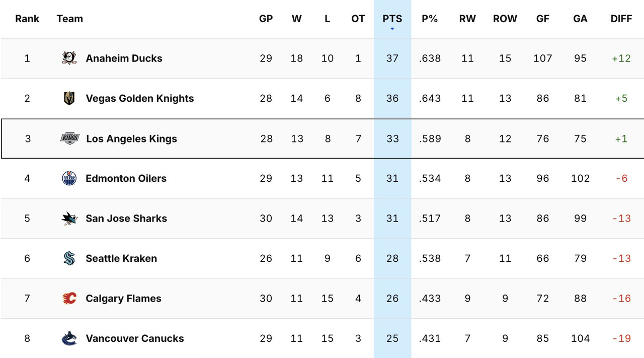This screenshot has height=358, width=644.
Task: Click the Vancouver Canucks team name
Action: coord(134,338)
